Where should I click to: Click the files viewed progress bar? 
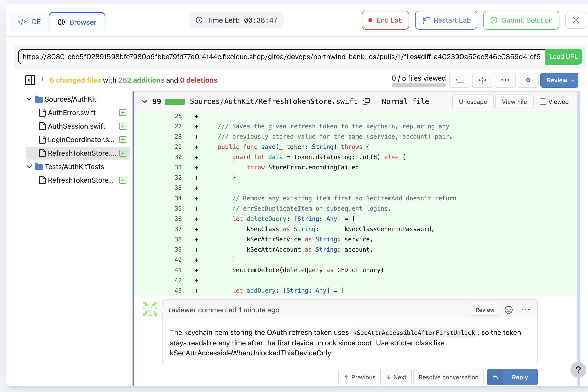coord(419,85)
